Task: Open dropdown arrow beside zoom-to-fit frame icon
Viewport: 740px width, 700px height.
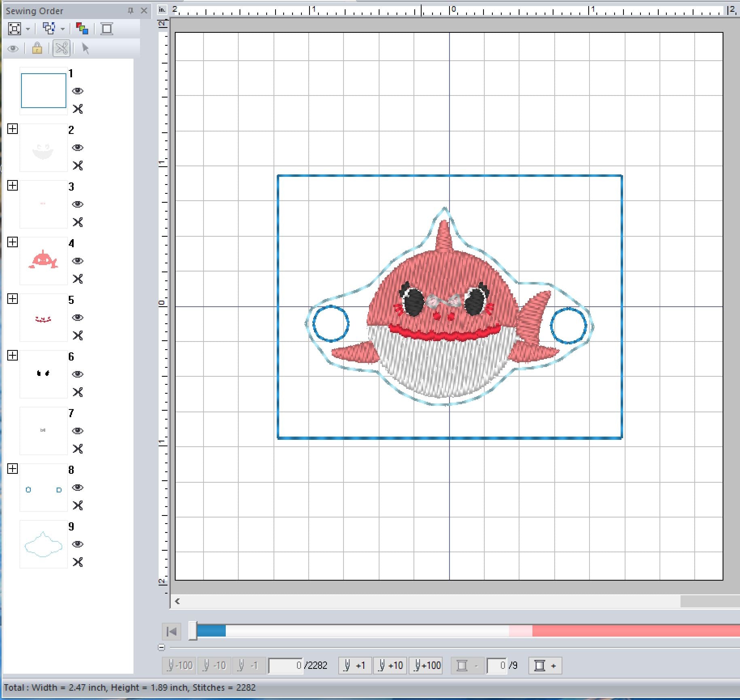Action: pos(28,29)
